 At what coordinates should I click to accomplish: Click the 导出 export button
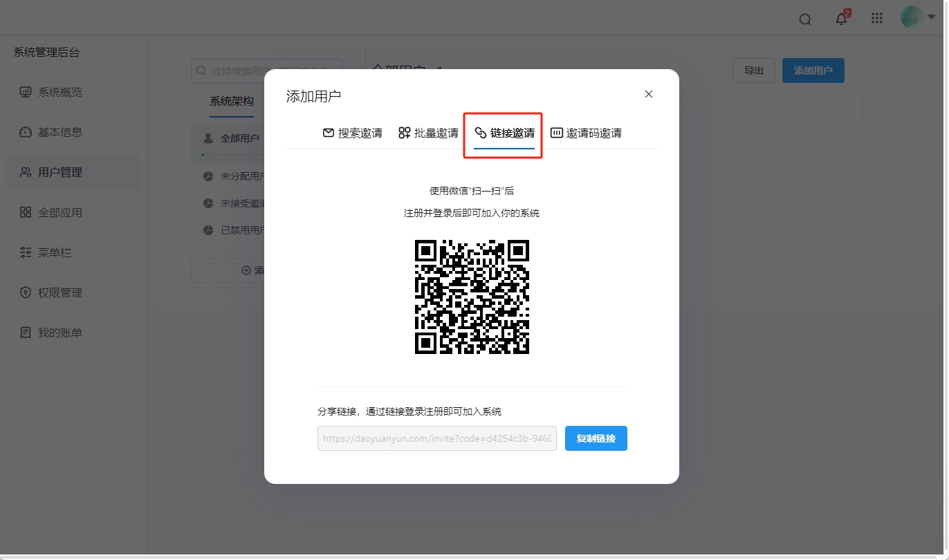(x=753, y=70)
